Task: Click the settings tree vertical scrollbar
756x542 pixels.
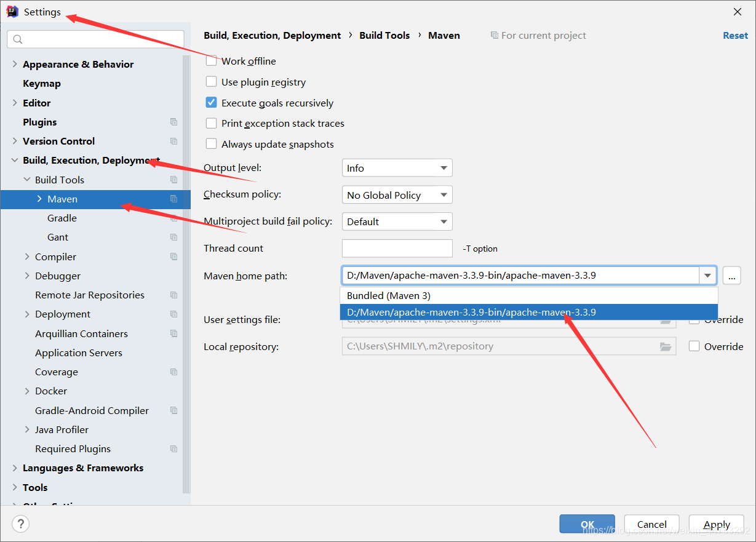Action: click(186, 274)
